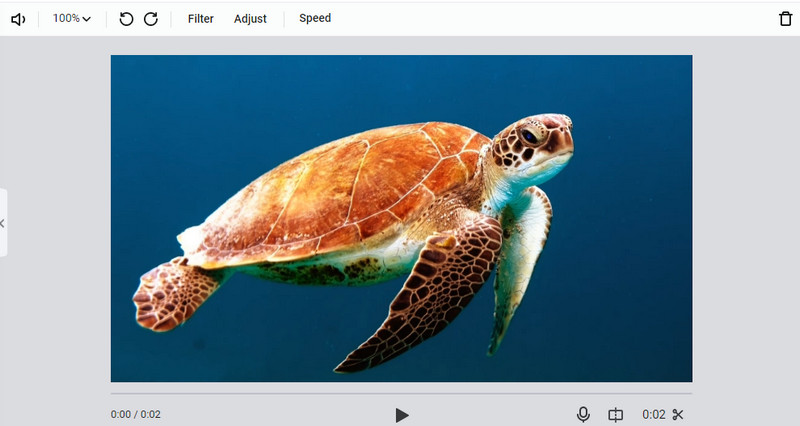Click the chevron arrow beside 100%
The image size is (800, 426).
[87, 19]
